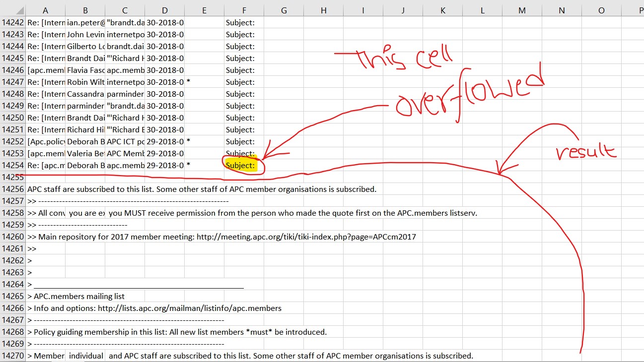Image resolution: width=644 pixels, height=362 pixels.
Task: Select the underscore line cell in row 14264
Action: coord(135,284)
